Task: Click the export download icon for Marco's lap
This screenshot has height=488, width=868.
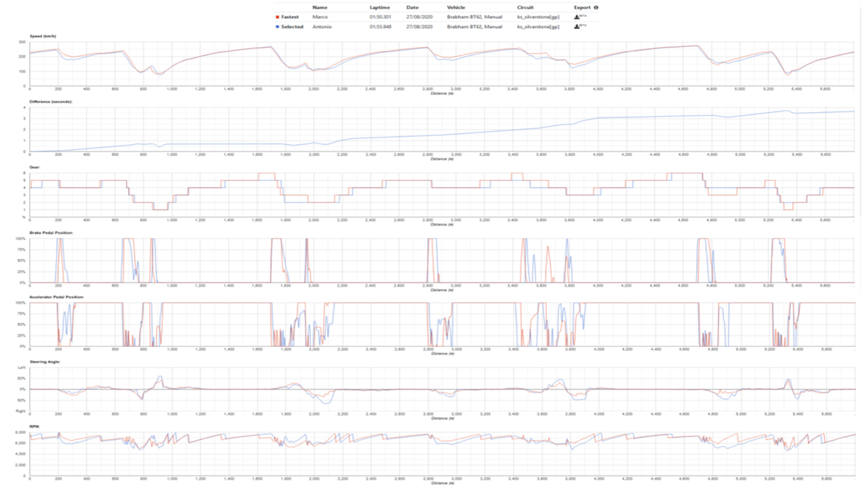Action: tap(577, 17)
